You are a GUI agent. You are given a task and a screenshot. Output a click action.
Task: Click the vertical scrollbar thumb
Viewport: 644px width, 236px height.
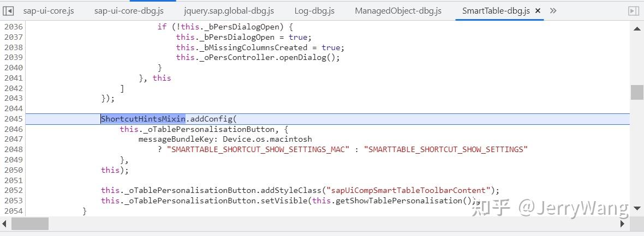click(637, 92)
